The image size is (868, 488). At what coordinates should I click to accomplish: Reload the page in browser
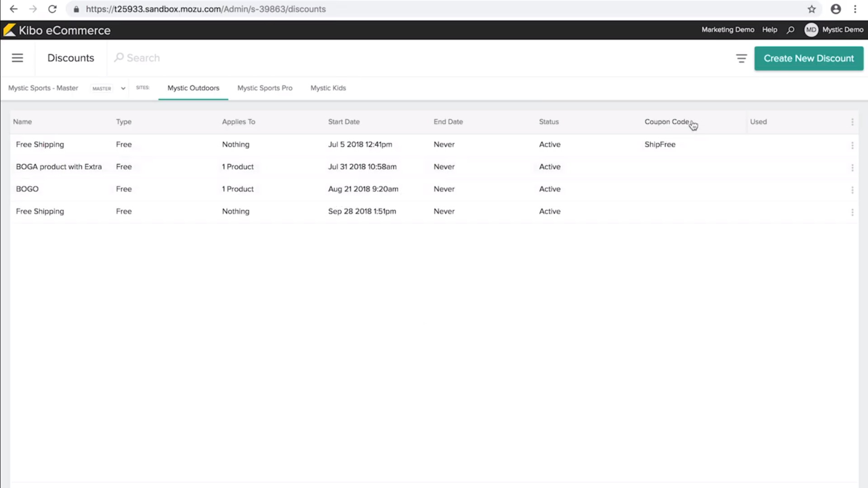click(52, 9)
